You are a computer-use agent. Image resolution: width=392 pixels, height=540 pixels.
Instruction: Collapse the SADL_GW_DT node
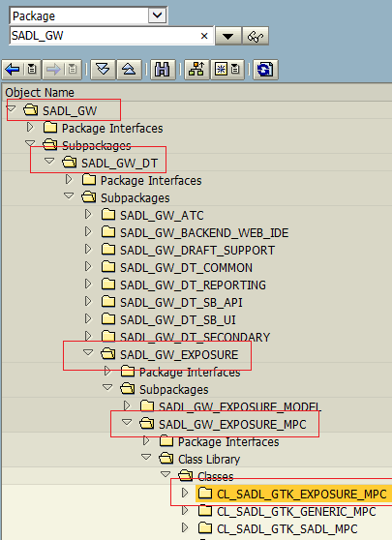(49, 162)
